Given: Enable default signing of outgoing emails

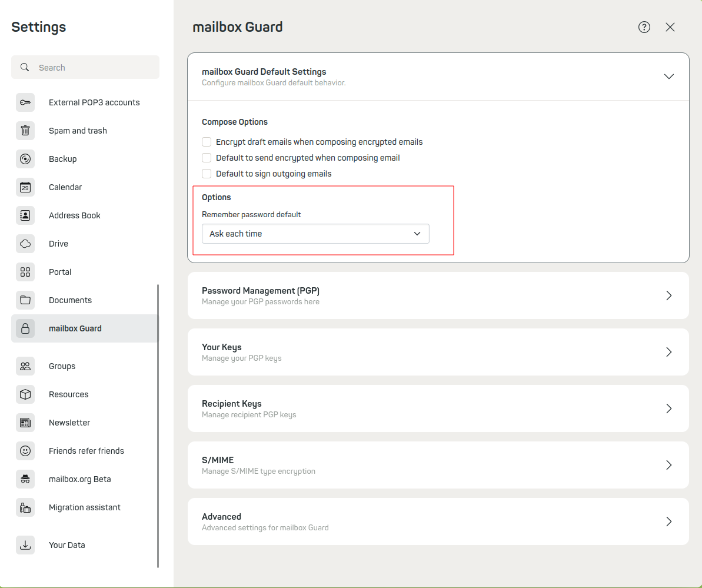Looking at the screenshot, I should pyautogui.click(x=207, y=174).
